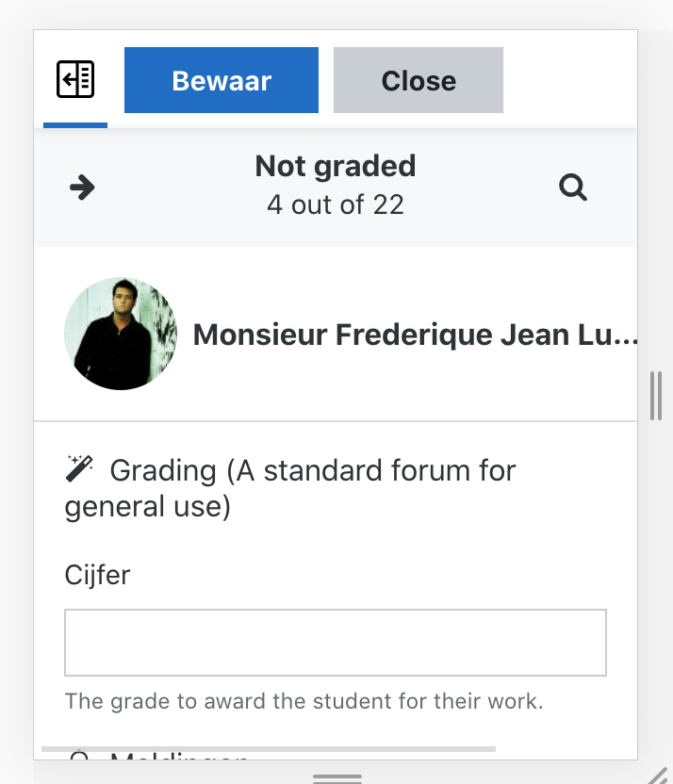Focus the Cijfer grade input box
673x784 pixels.
(336, 643)
